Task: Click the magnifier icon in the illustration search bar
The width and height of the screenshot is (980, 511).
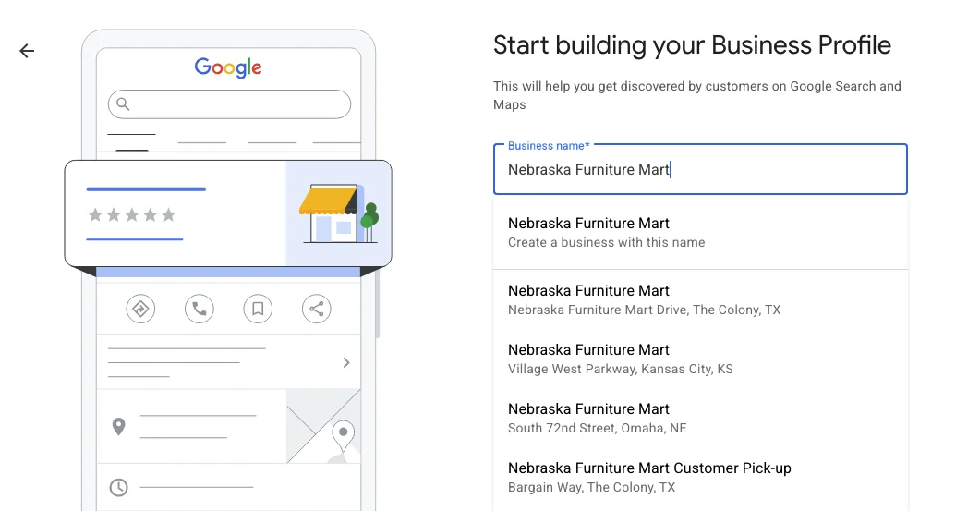Action: 123,103
